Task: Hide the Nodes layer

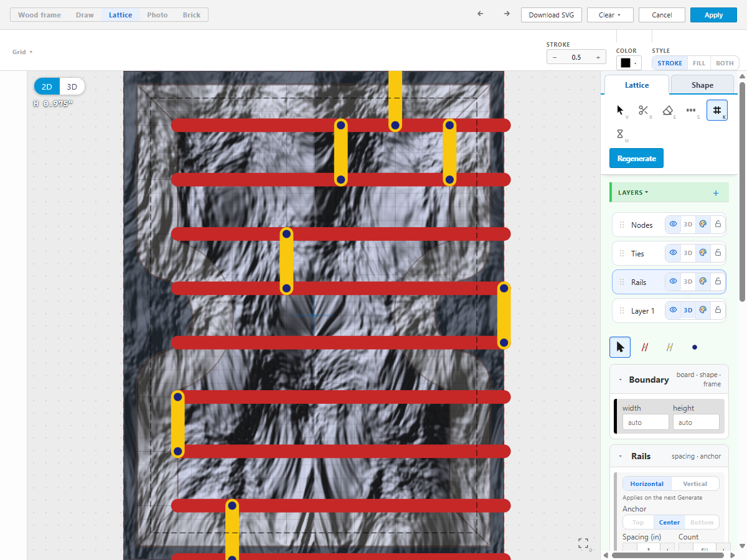Action: click(673, 225)
